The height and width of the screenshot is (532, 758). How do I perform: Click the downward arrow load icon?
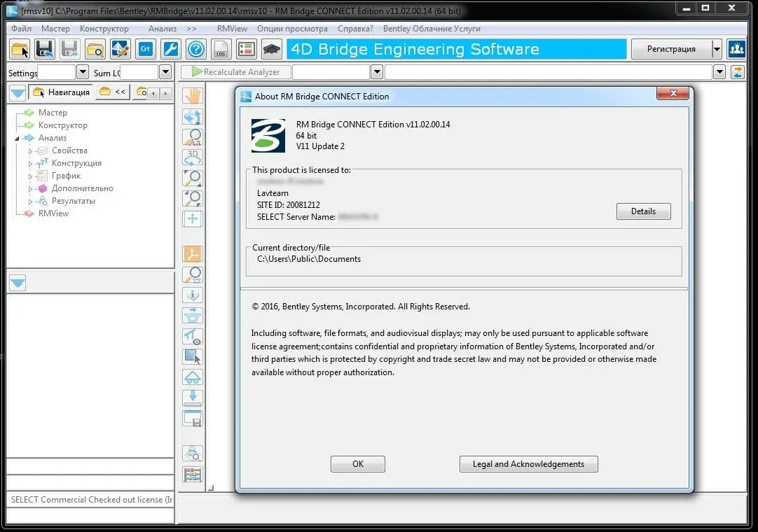point(193,397)
